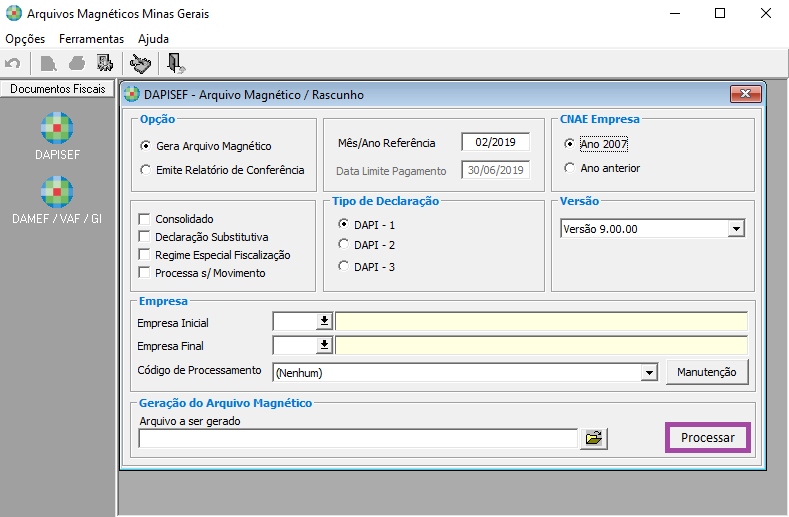Screen dimensions: 789x517
Task: Tick Processa s/ Movimento checkbox
Action: pyautogui.click(x=146, y=273)
